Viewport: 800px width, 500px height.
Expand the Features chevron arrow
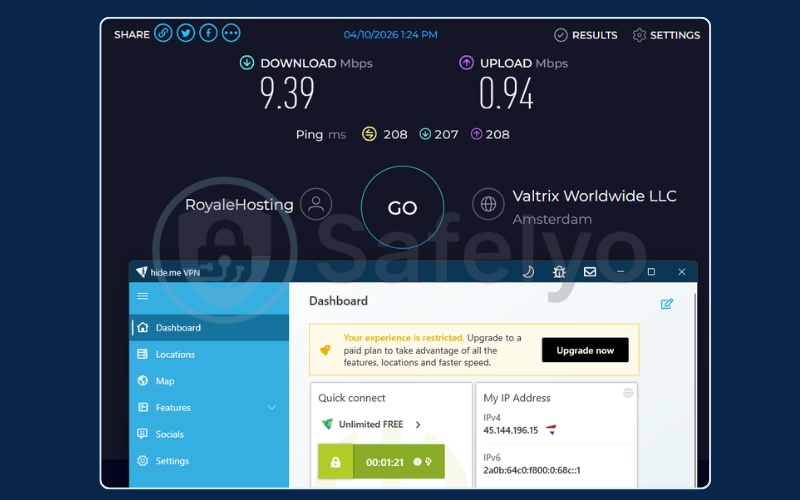[272, 407]
